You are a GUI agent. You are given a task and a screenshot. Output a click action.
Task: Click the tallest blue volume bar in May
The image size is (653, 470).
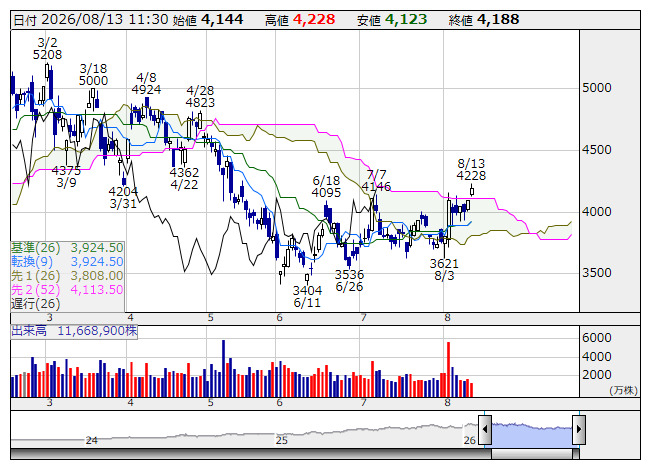point(224,368)
